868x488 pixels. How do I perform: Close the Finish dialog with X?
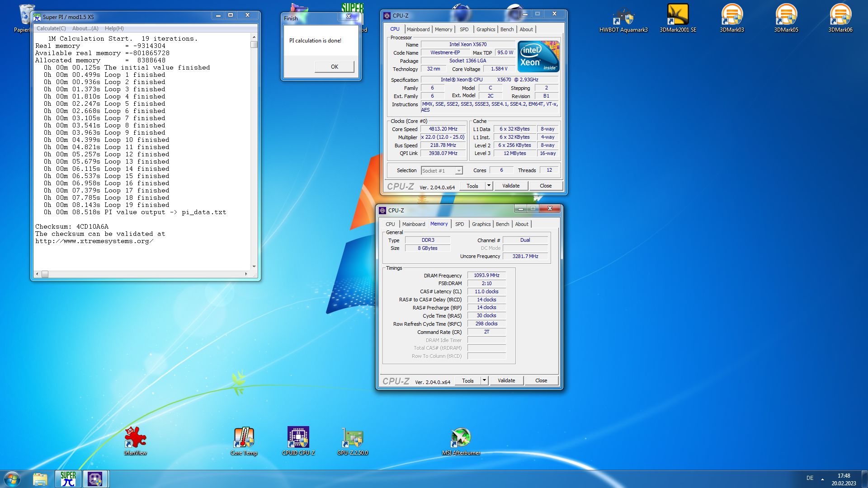(349, 17)
